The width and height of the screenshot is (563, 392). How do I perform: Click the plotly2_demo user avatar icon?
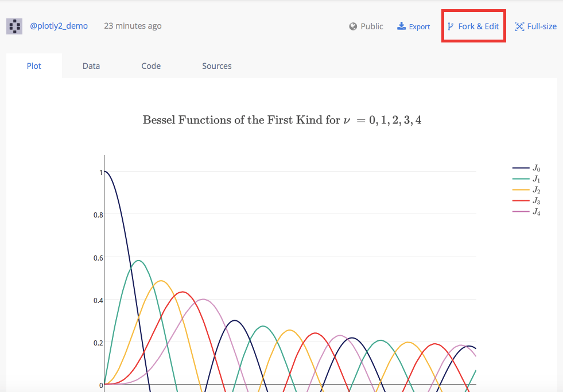click(x=14, y=26)
